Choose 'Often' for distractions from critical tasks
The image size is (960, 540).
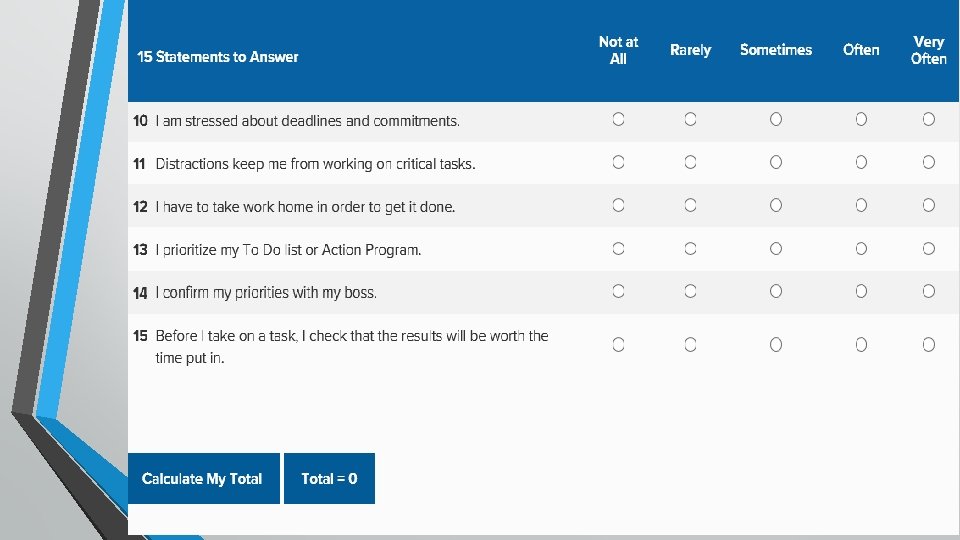pyautogui.click(x=861, y=162)
